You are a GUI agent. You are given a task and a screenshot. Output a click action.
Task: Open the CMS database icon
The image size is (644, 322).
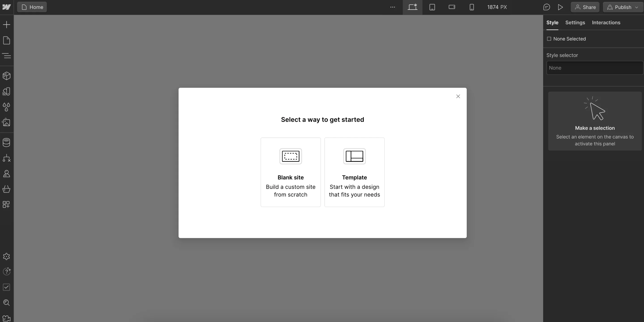[x=6, y=142]
